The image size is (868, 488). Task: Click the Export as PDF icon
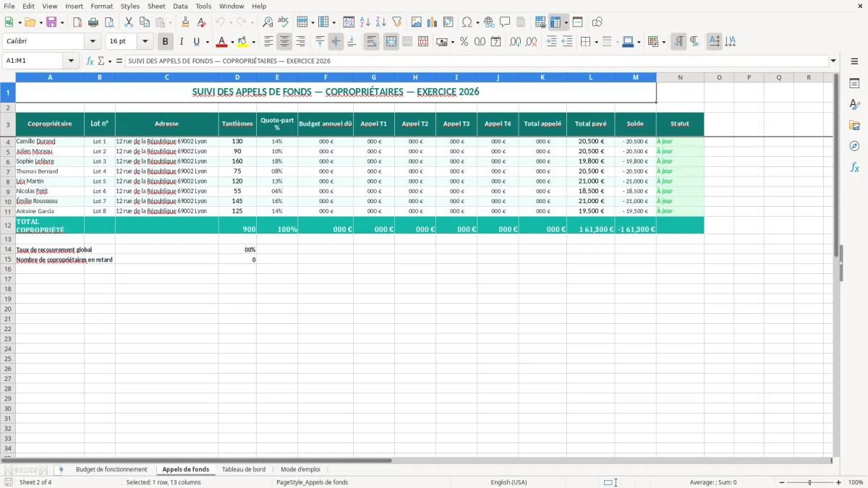(x=77, y=22)
